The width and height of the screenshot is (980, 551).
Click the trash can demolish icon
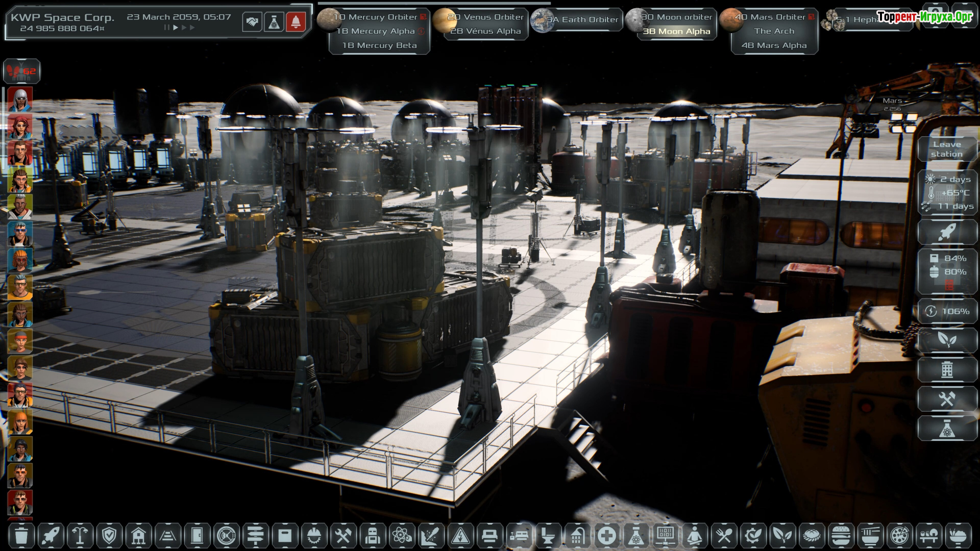21,536
